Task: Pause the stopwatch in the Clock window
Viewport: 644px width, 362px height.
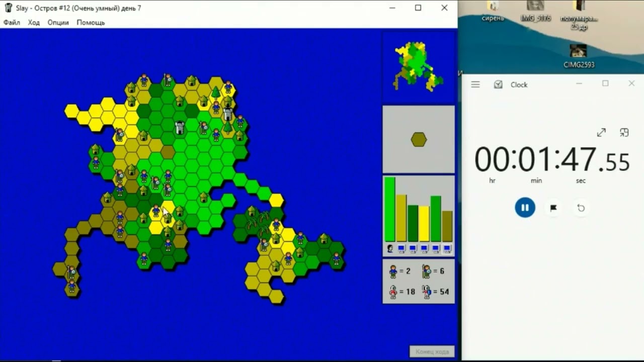Action: click(525, 208)
